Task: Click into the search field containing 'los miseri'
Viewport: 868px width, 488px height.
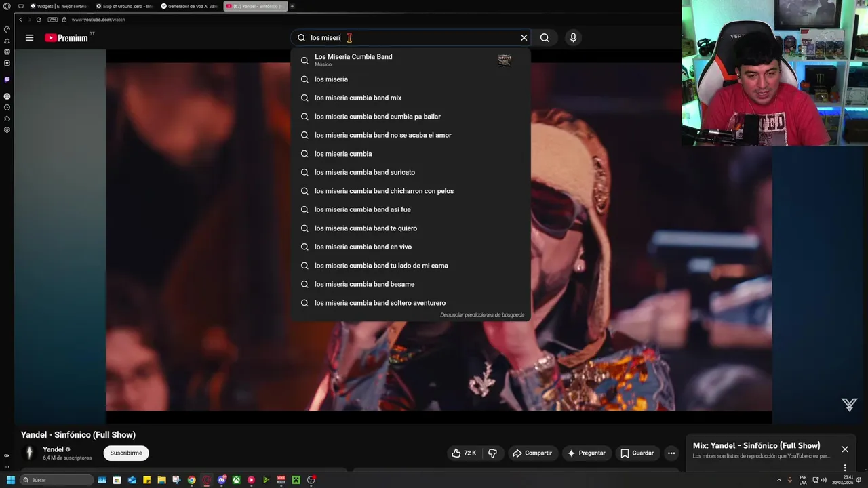Action: [x=410, y=38]
